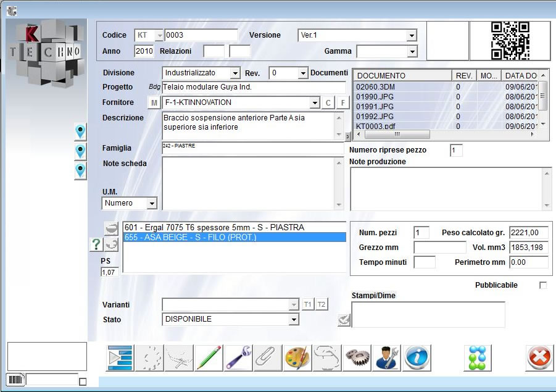Select document KT0003.pdf

coord(446,126)
